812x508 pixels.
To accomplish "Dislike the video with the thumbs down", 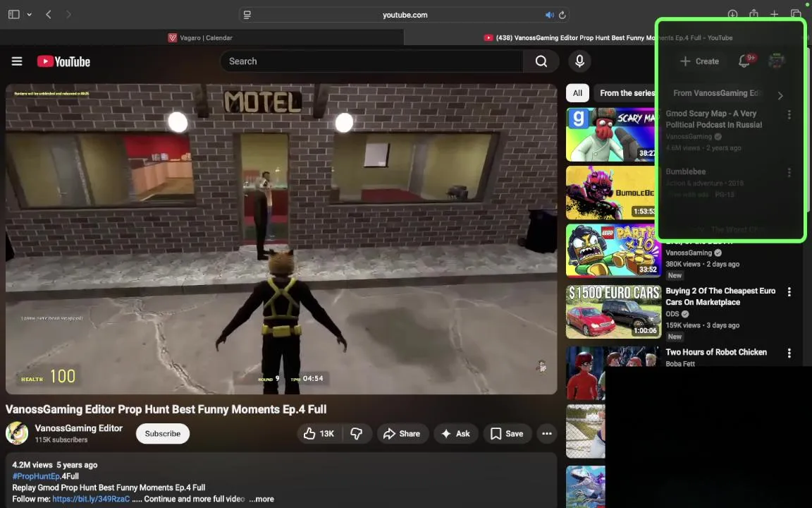I will point(357,434).
